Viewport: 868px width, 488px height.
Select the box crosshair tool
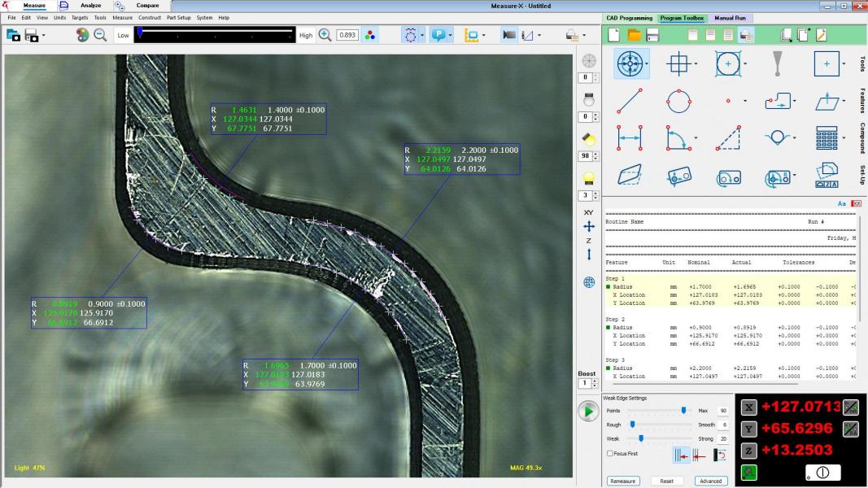pyautogui.click(x=678, y=63)
